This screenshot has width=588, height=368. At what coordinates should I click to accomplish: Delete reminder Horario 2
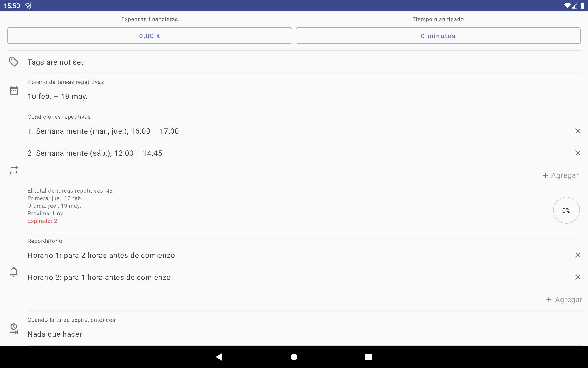[x=578, y=277]
